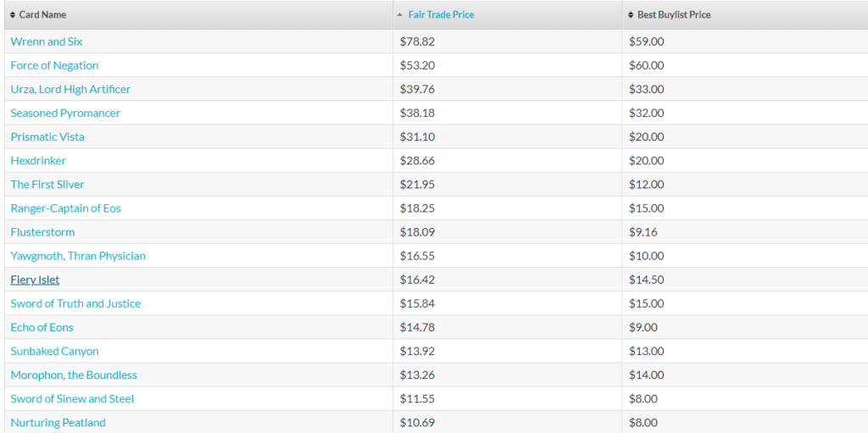Click ascending sort arrow beside Fair Trade Price
This screenshot has width=868, height=433.
[x=400, y=15]
